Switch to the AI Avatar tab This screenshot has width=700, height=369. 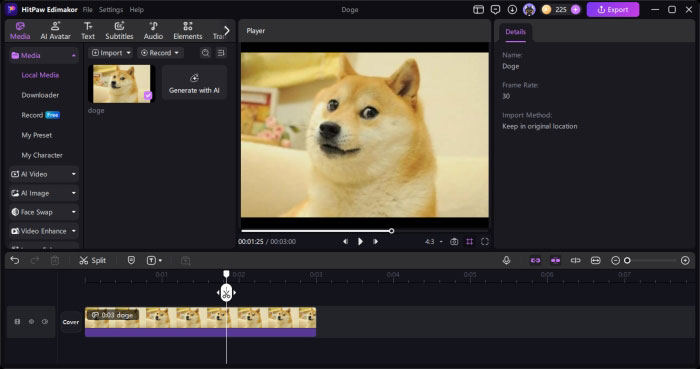coord(55,31)
